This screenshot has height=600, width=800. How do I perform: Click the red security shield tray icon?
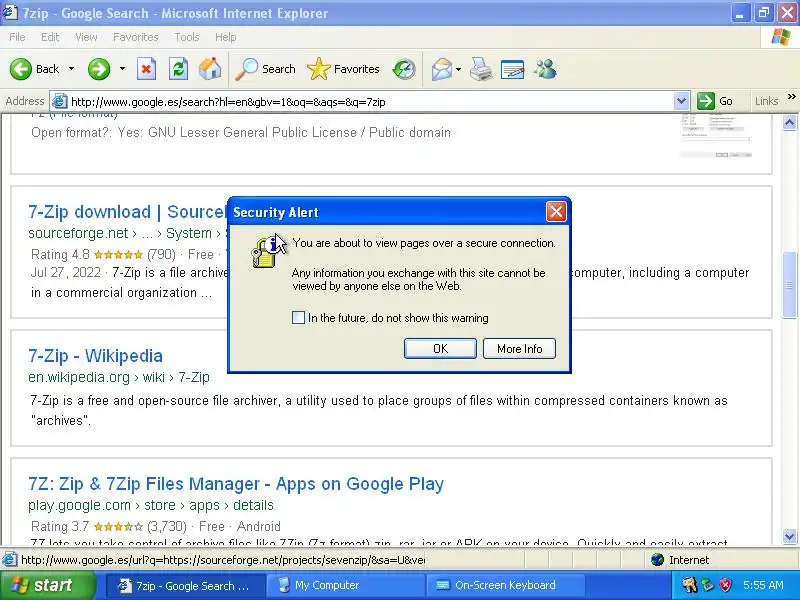click(x=726, y=585)
